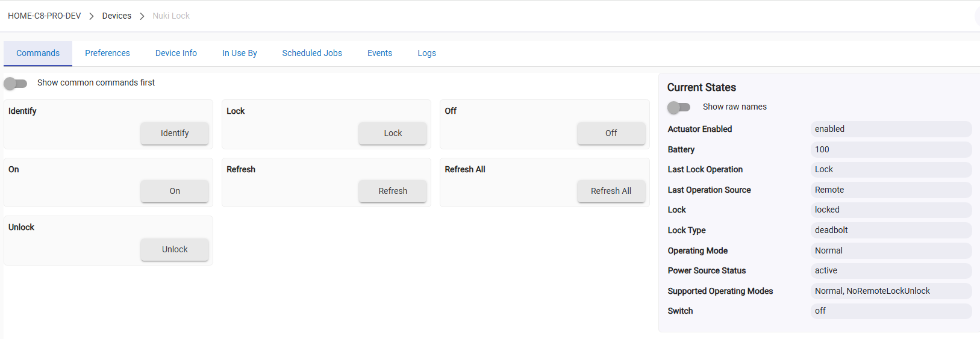
Task: Go to the Events tab
Action: click(x=379, y=53)
